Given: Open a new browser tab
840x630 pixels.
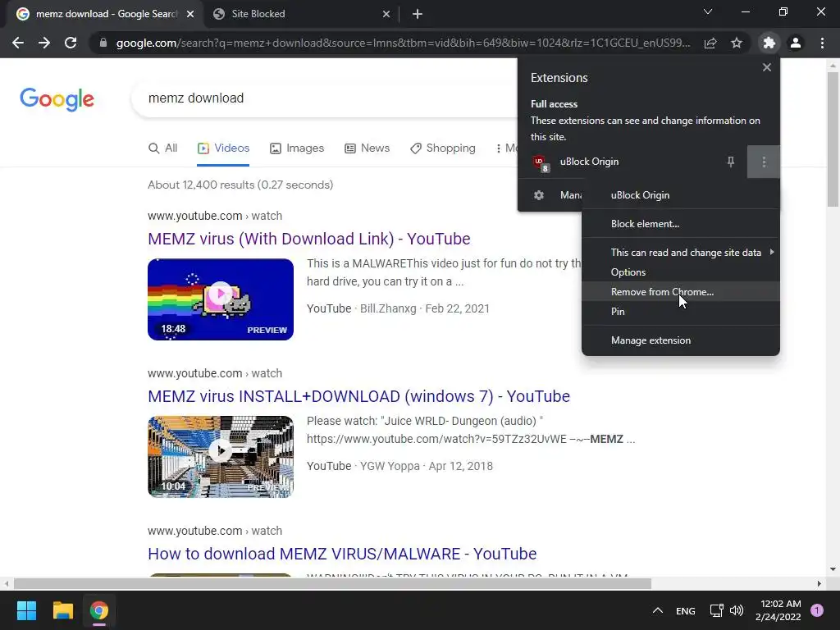Looking at the screenshot, I should (x=418, y=14).
